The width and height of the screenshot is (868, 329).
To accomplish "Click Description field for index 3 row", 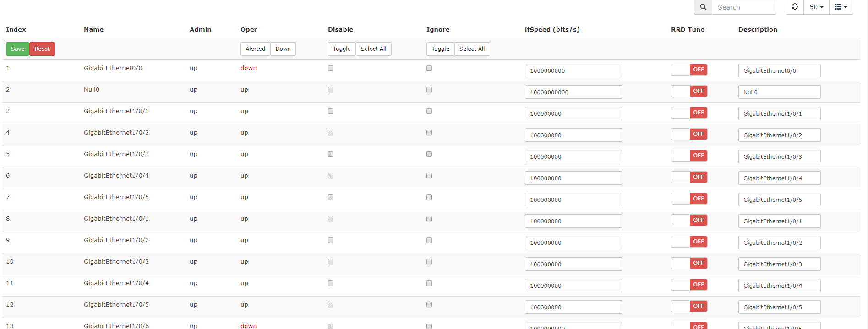I will tap(779, 113).
